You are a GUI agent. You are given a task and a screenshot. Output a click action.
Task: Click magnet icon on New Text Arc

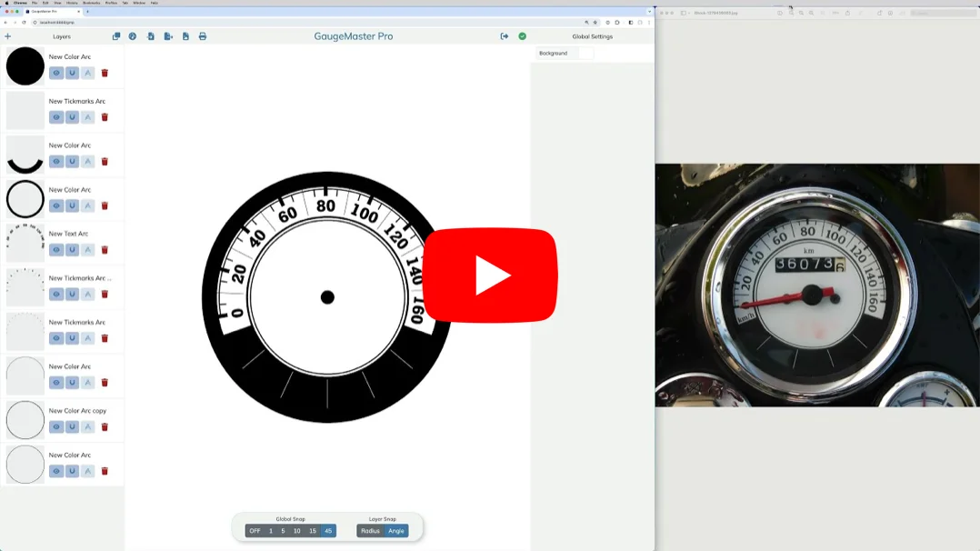[x=72, y=250]
